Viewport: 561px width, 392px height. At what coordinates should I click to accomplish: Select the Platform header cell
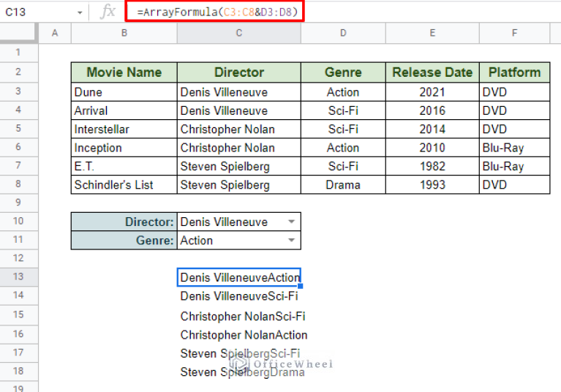coord(514,72)
